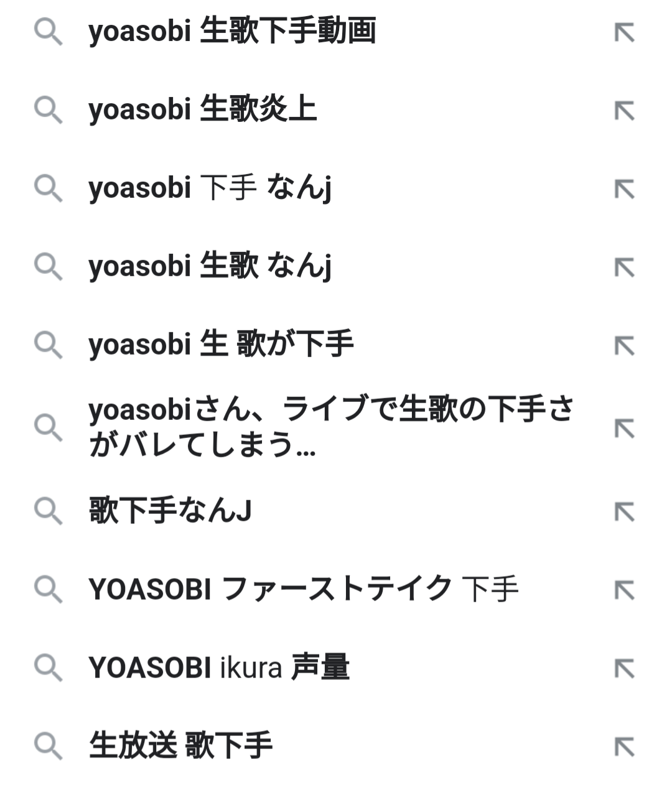Image resolution: width=672 pixels, height=810 pixels.
Task: Choose 'YOASOBI ファーストテイク 下手' suggestion
Action: click(303, 589)
